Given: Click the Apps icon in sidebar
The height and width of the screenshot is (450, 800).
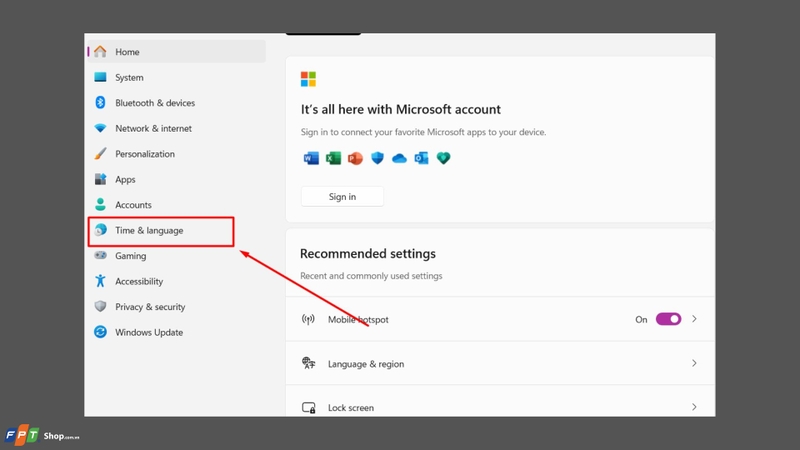Looking at the screenshot, I should 101,179.
